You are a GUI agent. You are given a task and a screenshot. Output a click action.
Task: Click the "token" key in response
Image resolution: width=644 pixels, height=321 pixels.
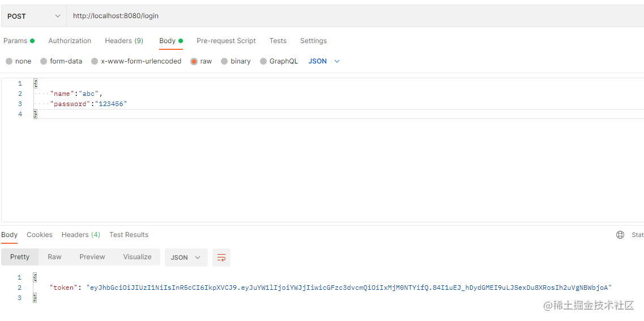point(64,288)
